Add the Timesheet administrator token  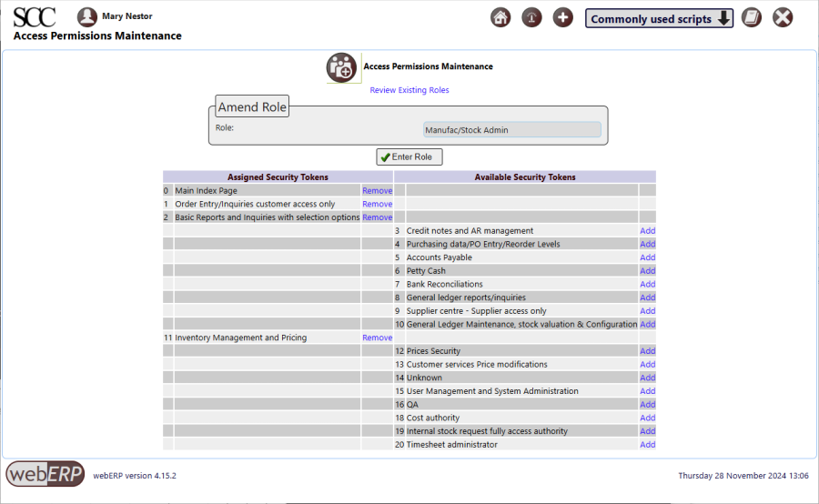(648, 445)
